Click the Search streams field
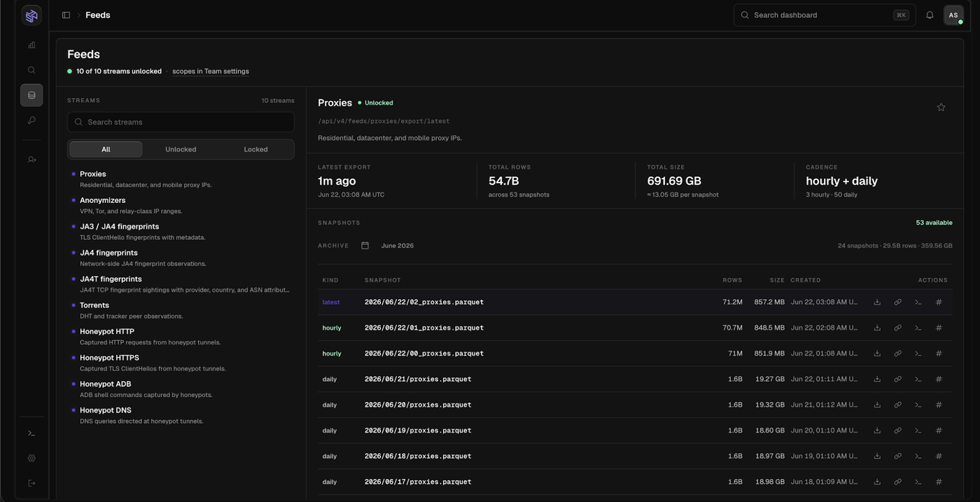980x502 pixels. tap(181, 122)
